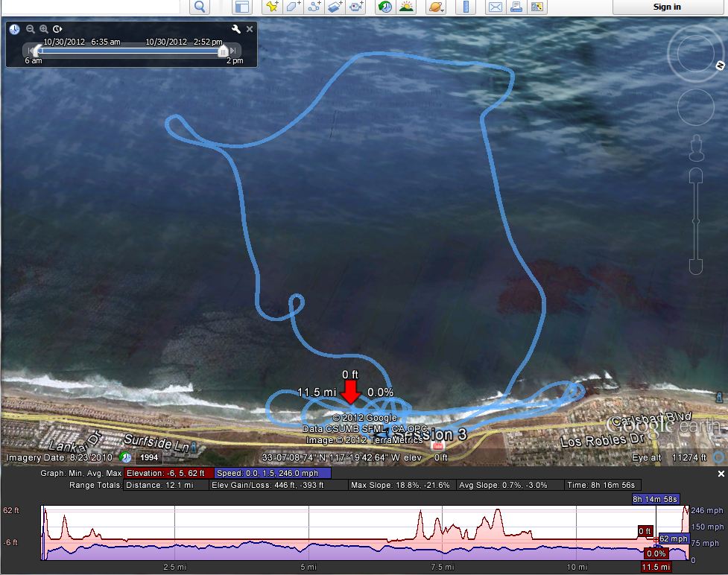Click the 11.5 mi marker on graph axis
This screenshot has height=575, width=728.
[x=656, y=567]
